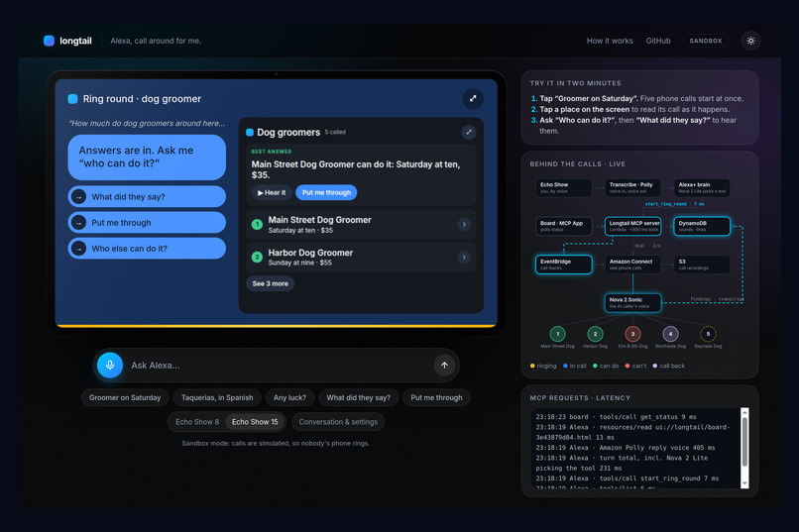The image size is (799, 532).
Task: Expand the See 3 more list
Action: [x=270, y=283]
